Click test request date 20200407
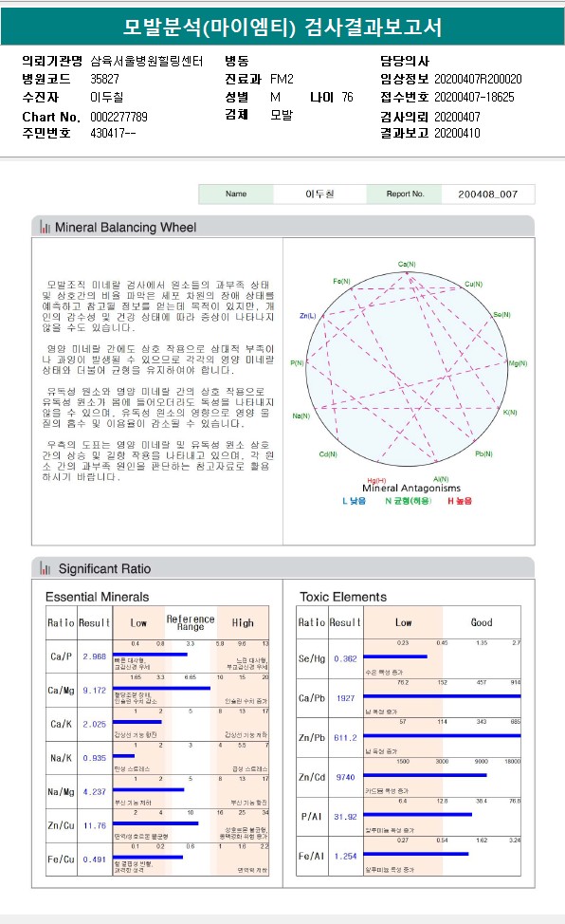 click(x=457, y=117)
